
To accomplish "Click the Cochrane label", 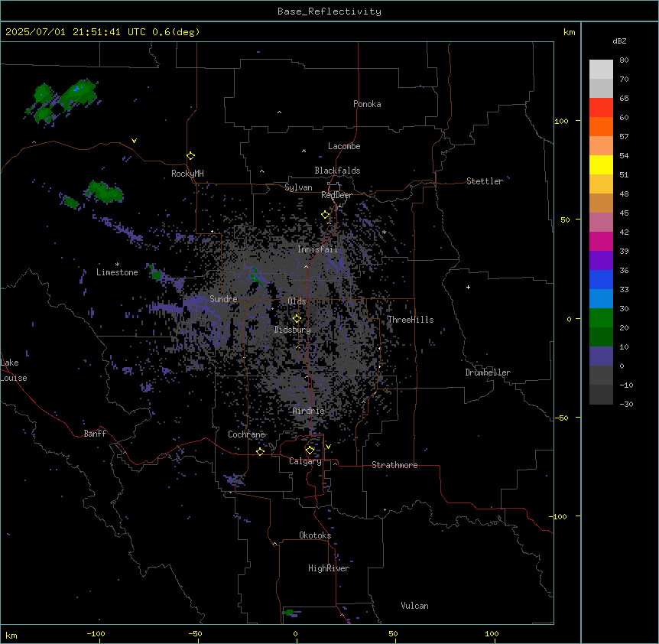I will (246, 434).
